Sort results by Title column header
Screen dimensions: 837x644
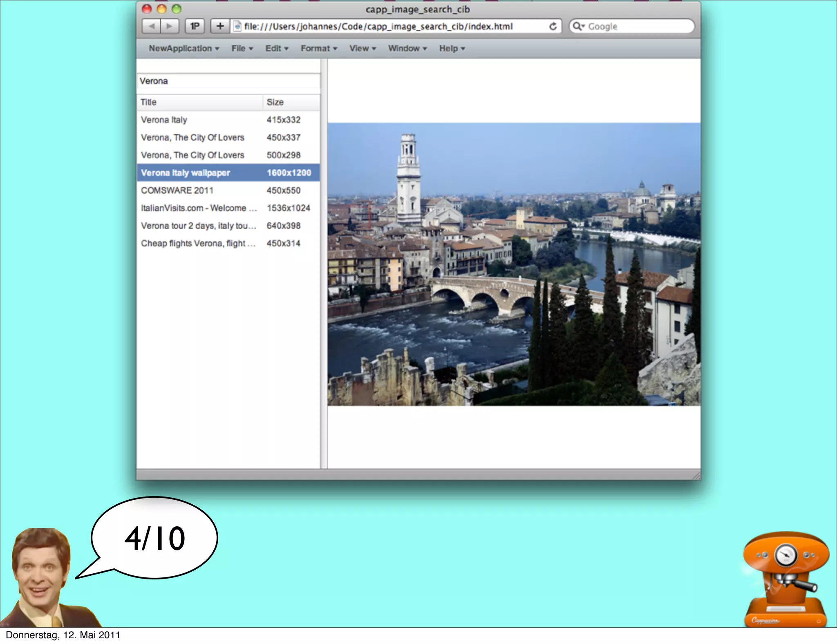pos(199,102)
